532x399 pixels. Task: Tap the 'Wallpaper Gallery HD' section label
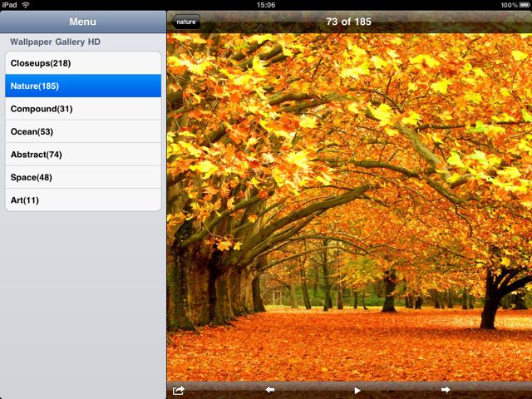click(x=56, y=42)
